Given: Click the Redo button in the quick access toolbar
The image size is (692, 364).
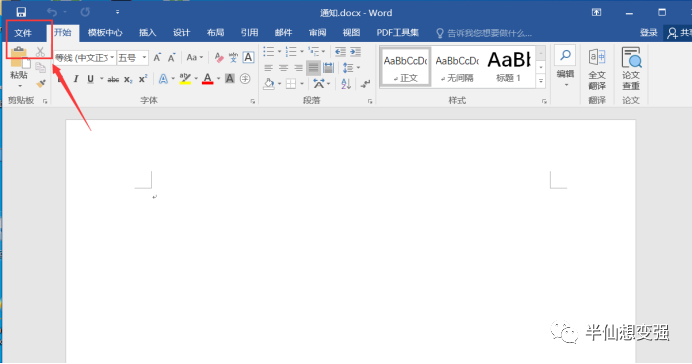Looking at the screenshot, I should tap(85, 12).
